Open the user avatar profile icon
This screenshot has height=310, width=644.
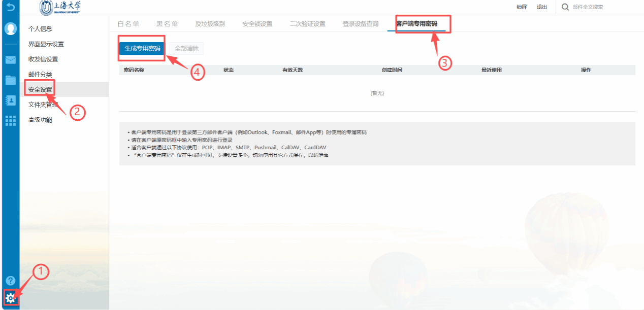coord(10,29)
